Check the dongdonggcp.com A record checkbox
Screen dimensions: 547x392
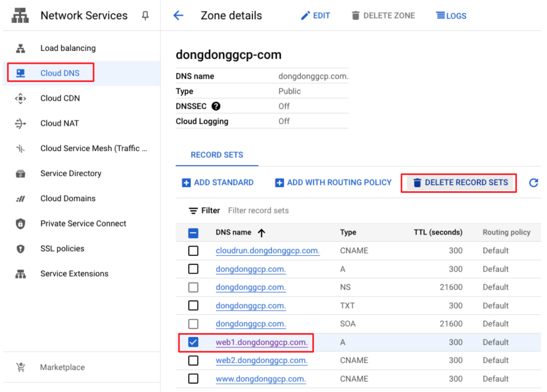(x=193, y=269)
